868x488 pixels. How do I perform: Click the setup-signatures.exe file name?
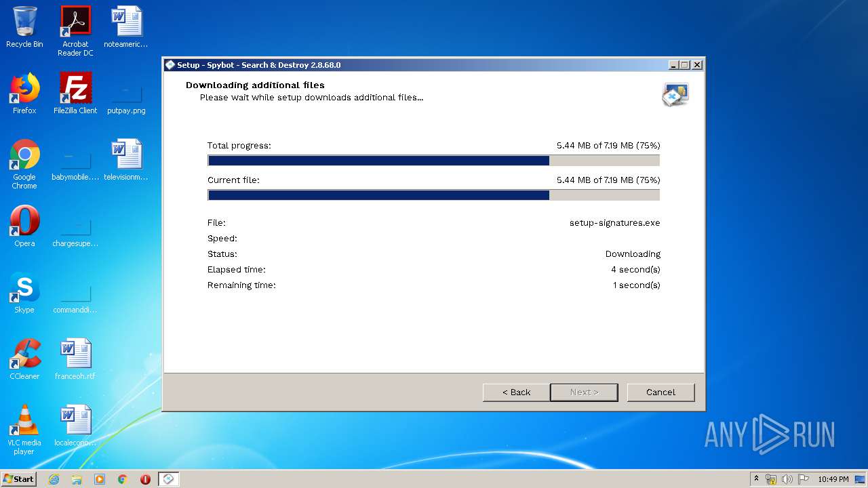(614, 223)
